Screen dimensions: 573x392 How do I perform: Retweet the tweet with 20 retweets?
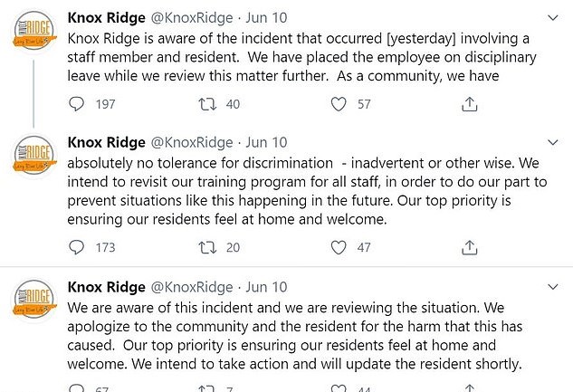(205, 246)
